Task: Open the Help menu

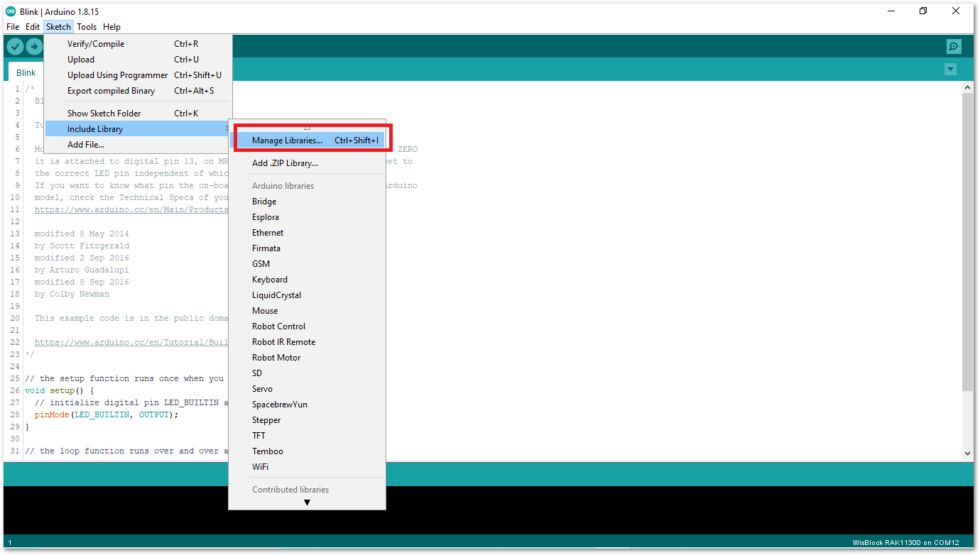Action: 111,27
